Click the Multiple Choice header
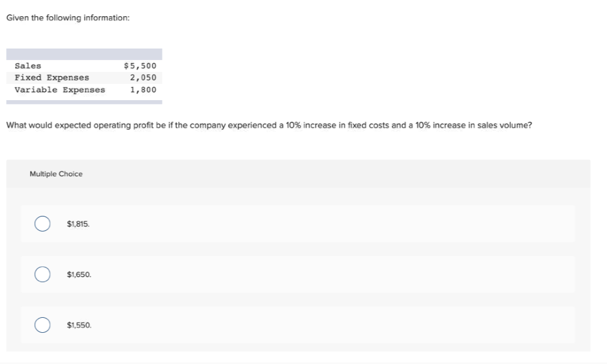 click(56, 174)
